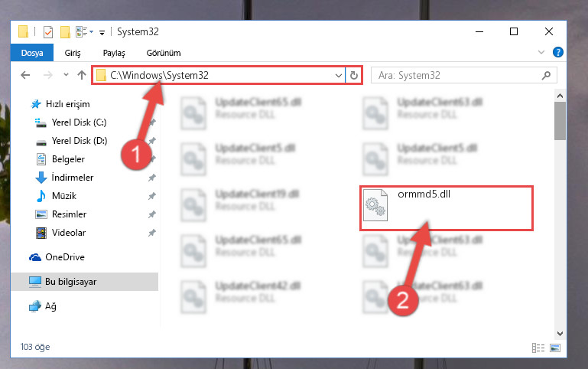Switch to large icons view layout
Viewport: 588px width, 369px height.
pyautogui.click(x=555, y=348)
